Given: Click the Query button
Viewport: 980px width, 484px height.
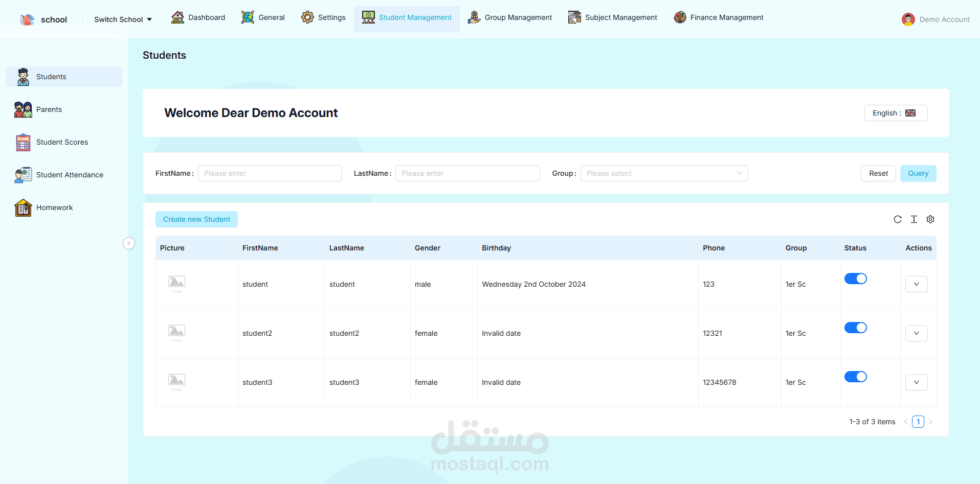Looking at the screenshot, I should pos(918,173).
